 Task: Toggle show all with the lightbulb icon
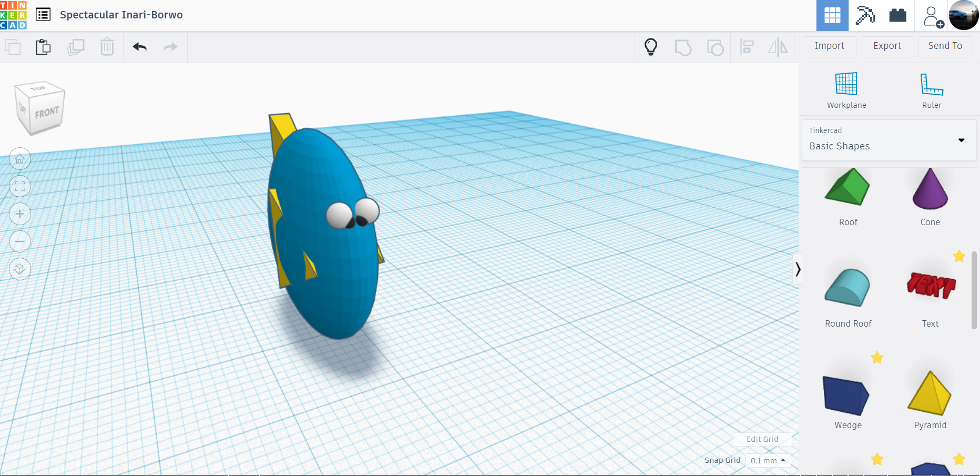pos(651,47)
